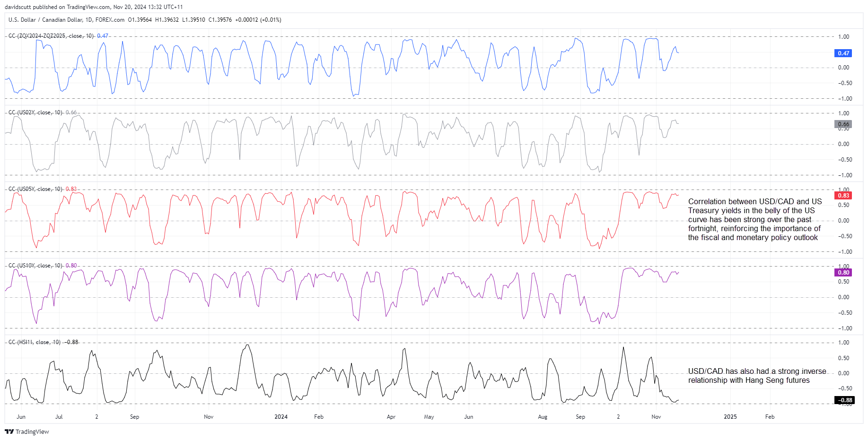Click the Feb label after 2025 on the time axis
Image resolution: width=868 pixels, height=440 pixels.
pos(770,417)
